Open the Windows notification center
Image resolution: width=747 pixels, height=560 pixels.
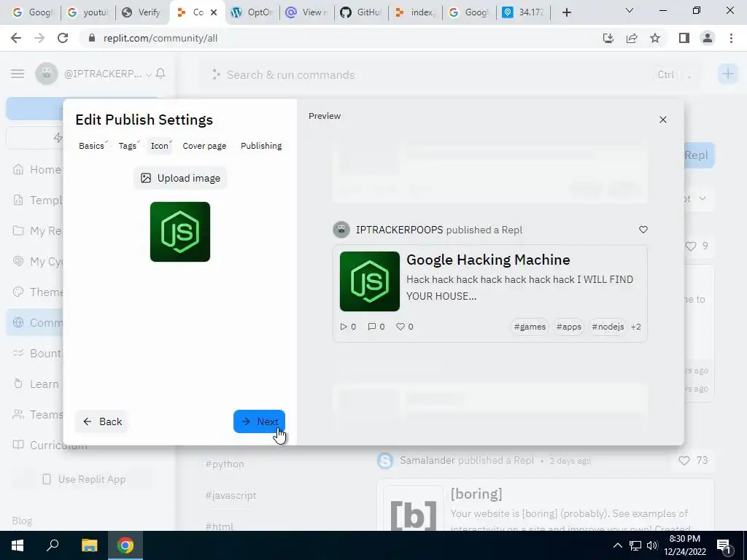pyautogui.click(x=724, y=545)
